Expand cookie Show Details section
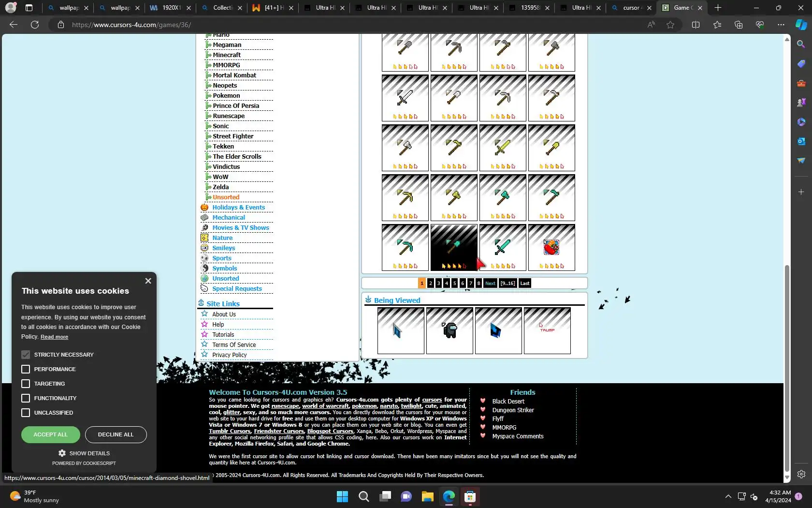Screen dimensions: 812x508 pos(84,453)
